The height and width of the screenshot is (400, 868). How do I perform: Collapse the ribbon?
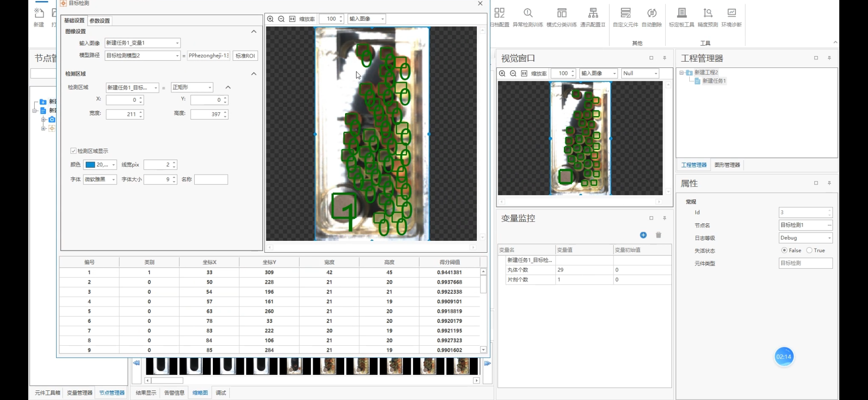coord(835,42)
